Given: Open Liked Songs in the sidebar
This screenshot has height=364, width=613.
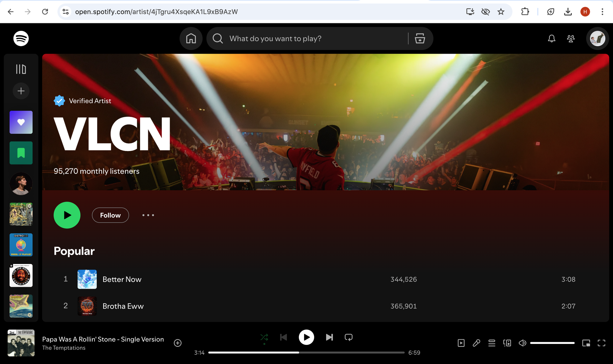Looking at the screenshot, I should [21, 122].
